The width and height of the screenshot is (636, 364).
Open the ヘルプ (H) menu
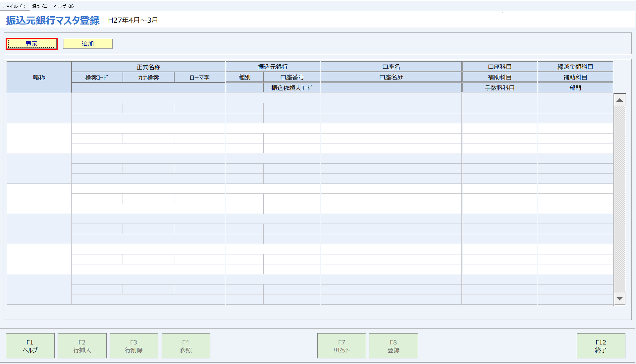coord(64,6)
